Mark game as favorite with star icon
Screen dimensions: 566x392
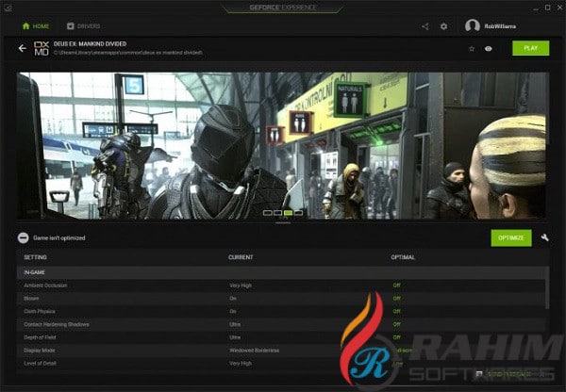tap(472, 49)
